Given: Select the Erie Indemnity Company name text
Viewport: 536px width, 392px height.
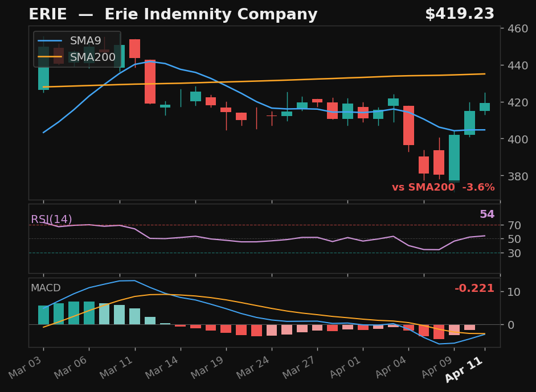Looking at the screenshot, I should (x=211, y=14).
